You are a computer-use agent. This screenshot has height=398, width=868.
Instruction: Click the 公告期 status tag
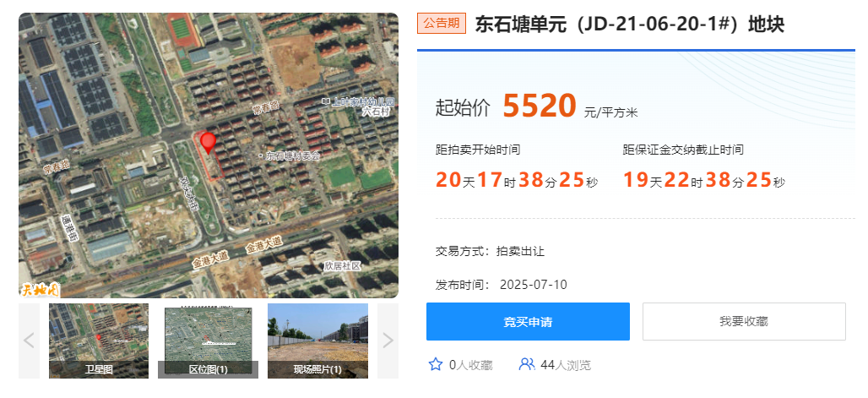coord(442,24)
